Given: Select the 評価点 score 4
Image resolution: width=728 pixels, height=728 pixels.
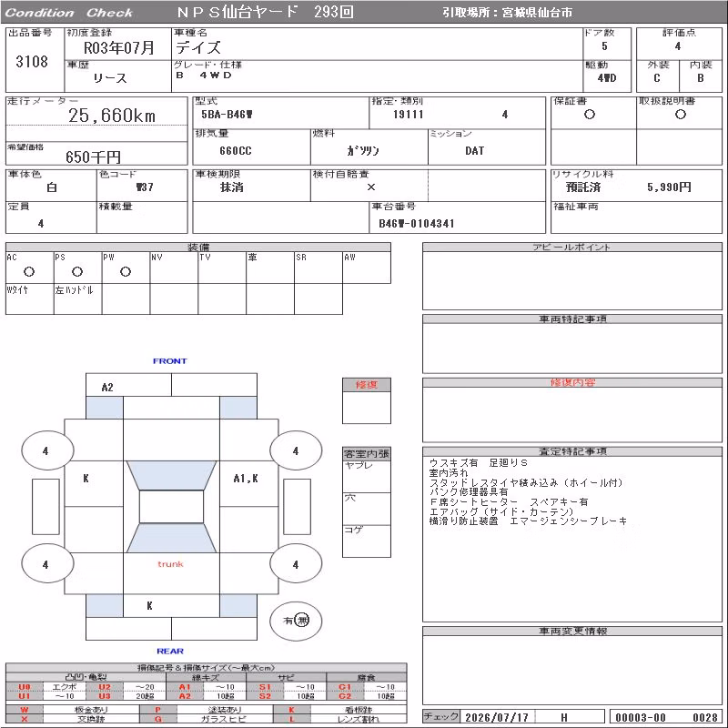Looking at the screenshot, I should [678, 46].
